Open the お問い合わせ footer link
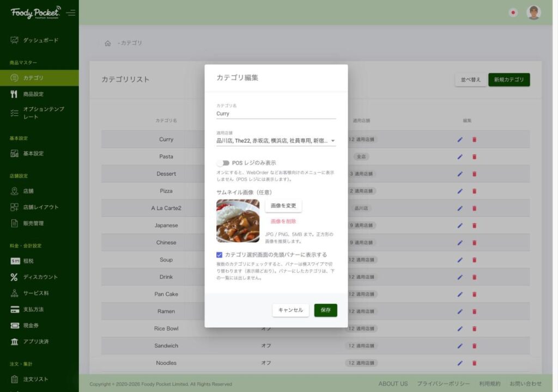 [x=526, y=384]
